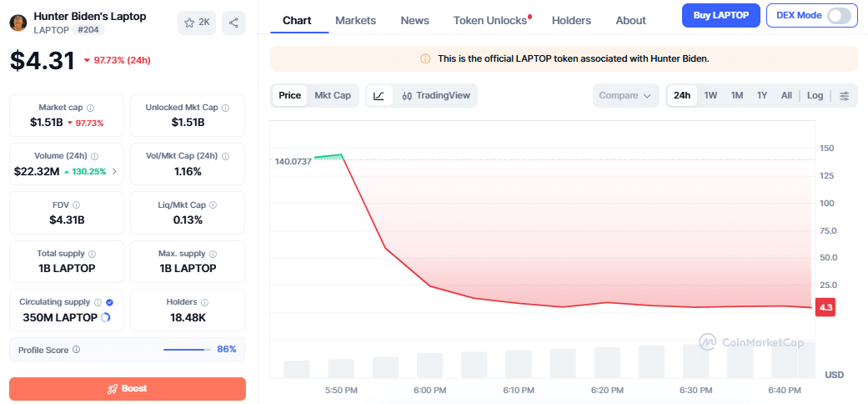Viewport: 868px width, 404px height.
Task: Click the 86% profile score value
Action: point(227,349)
